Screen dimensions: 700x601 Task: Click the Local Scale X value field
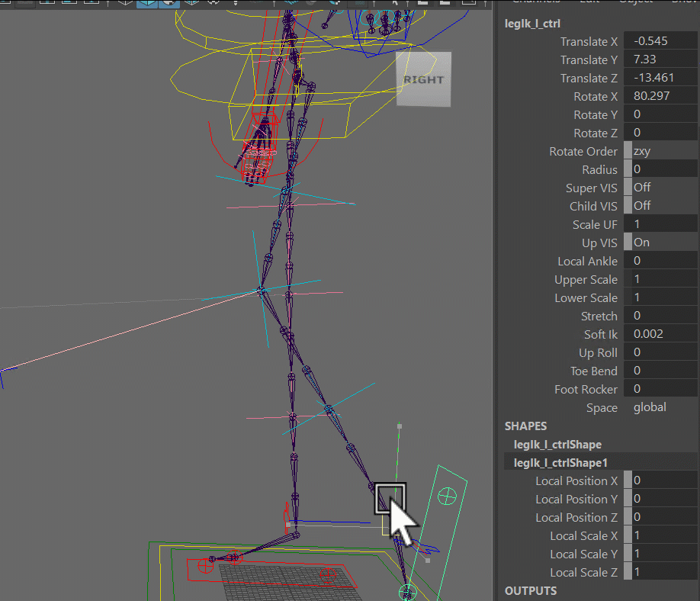pyautogui.click(x=660, y=535)
